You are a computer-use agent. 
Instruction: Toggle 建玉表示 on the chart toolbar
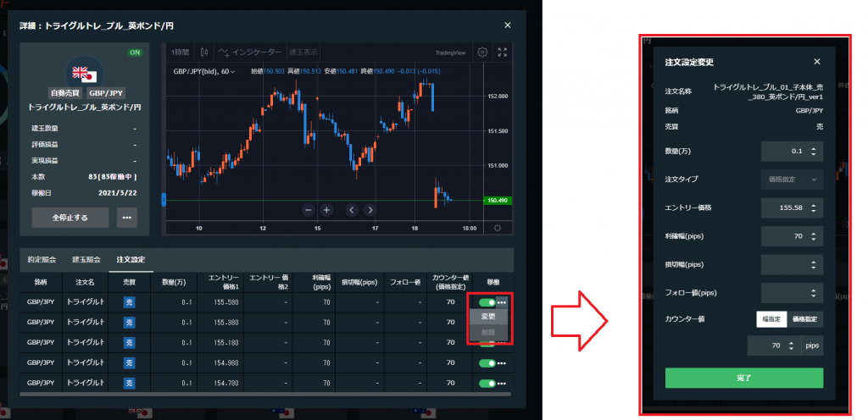(x=303, y=52)
